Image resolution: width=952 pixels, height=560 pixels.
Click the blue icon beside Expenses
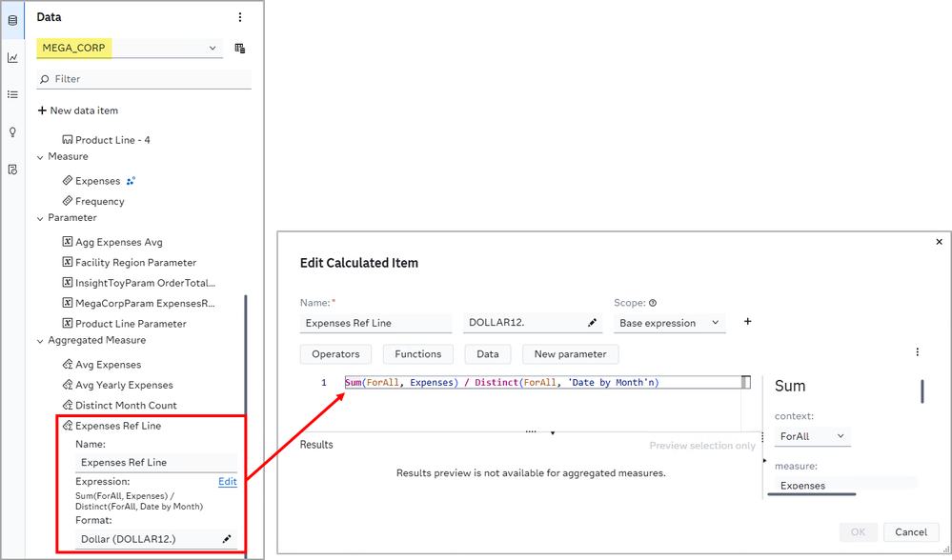[x=131, y=181]
